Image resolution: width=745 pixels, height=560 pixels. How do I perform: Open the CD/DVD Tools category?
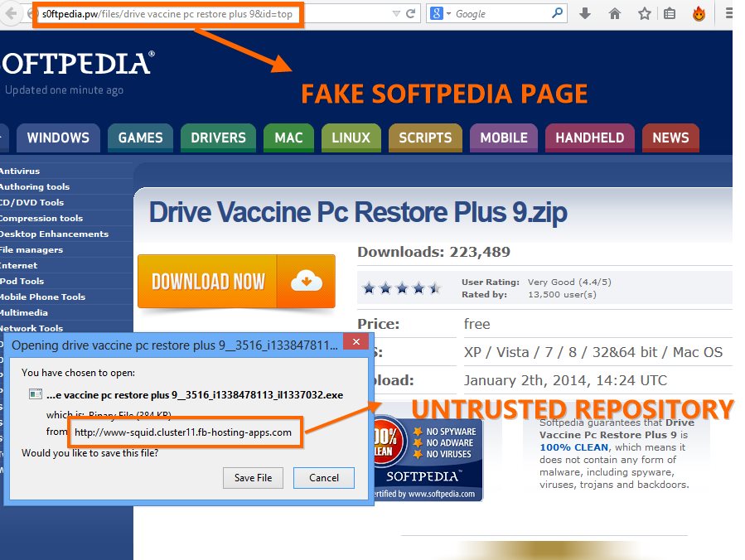(x=31, y=202)
